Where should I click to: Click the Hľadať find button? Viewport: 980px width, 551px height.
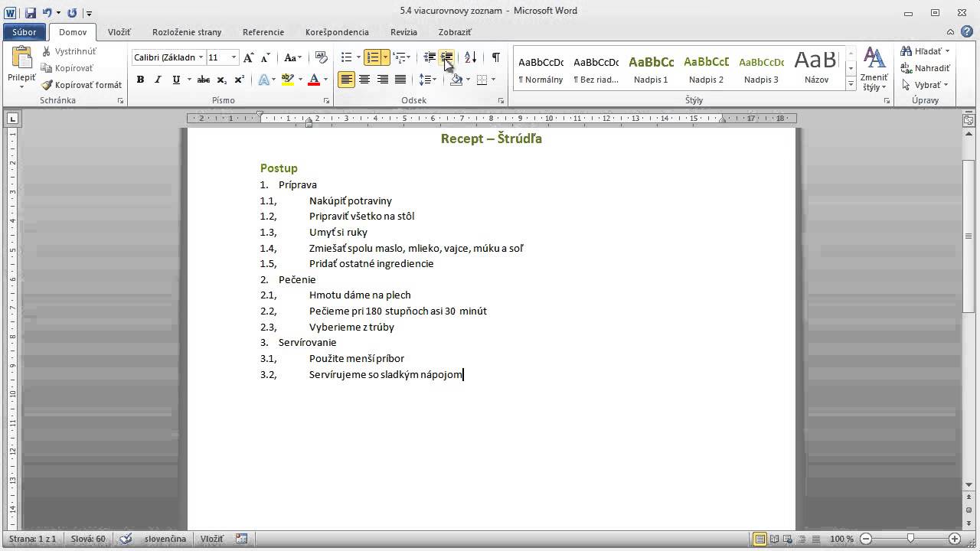coord(926,51)
